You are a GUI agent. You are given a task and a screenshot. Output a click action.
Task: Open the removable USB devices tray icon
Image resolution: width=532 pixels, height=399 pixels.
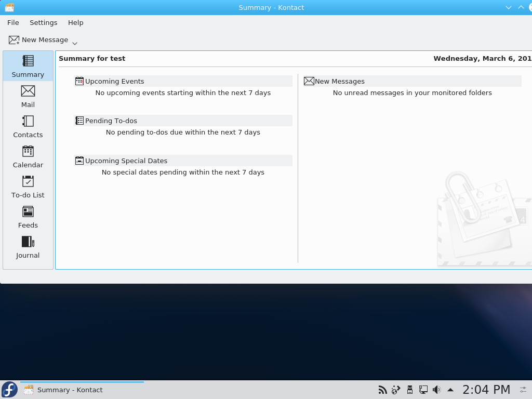tap(410, 390)
